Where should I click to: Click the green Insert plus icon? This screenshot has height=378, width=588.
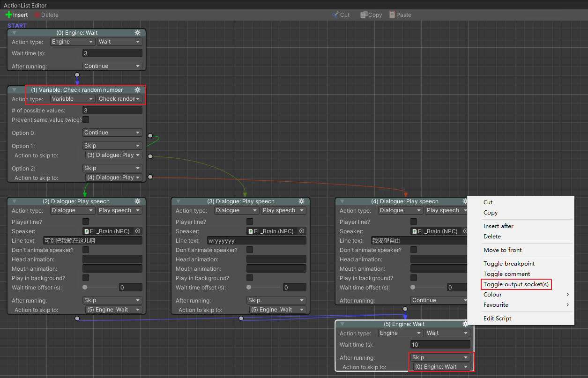(9, 15)
